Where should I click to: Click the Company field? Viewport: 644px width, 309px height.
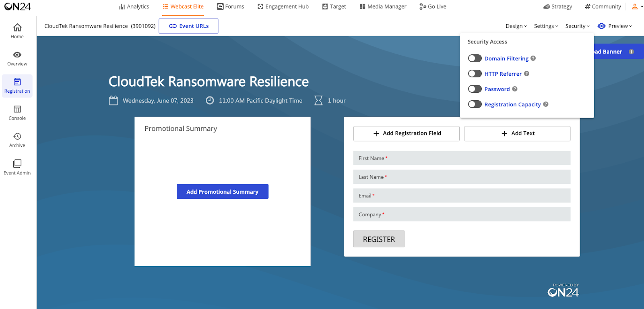[x=462, y=214]
